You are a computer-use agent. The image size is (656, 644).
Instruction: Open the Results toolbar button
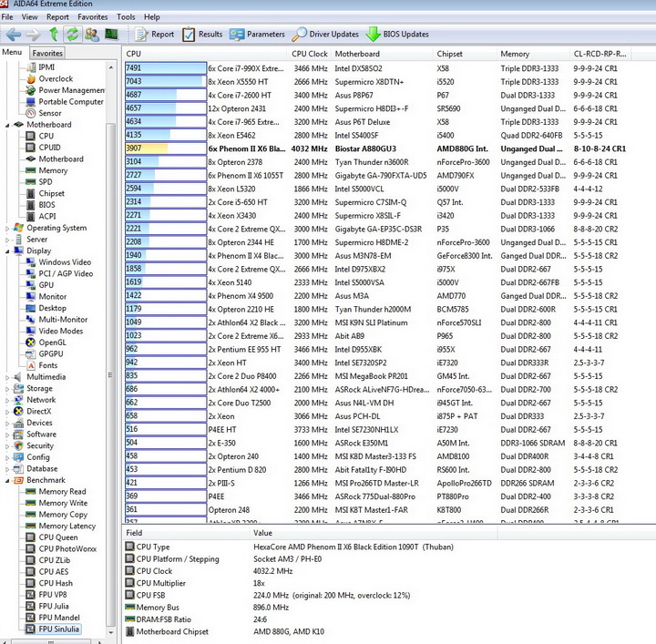tap(202, 35)
